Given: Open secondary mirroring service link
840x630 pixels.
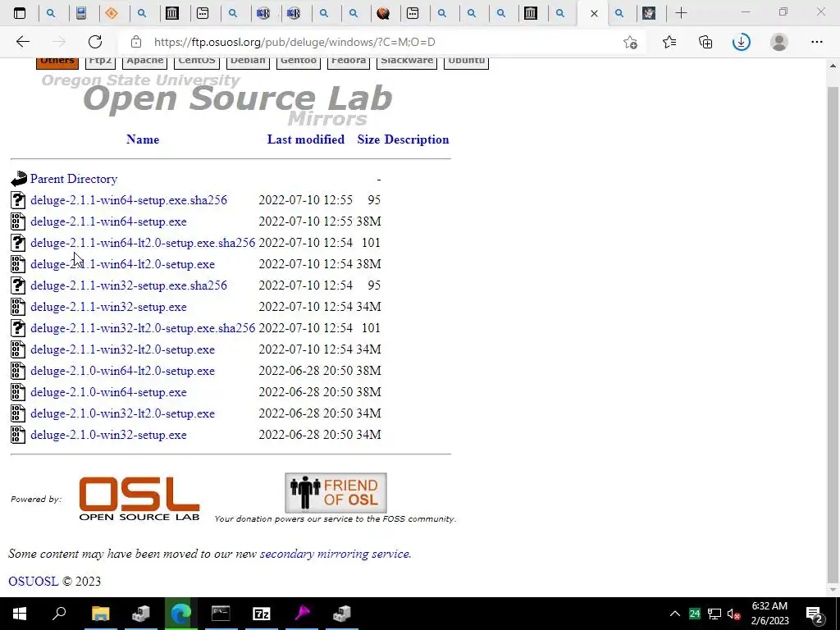Looking at the screenshot, I should point(335,554).
